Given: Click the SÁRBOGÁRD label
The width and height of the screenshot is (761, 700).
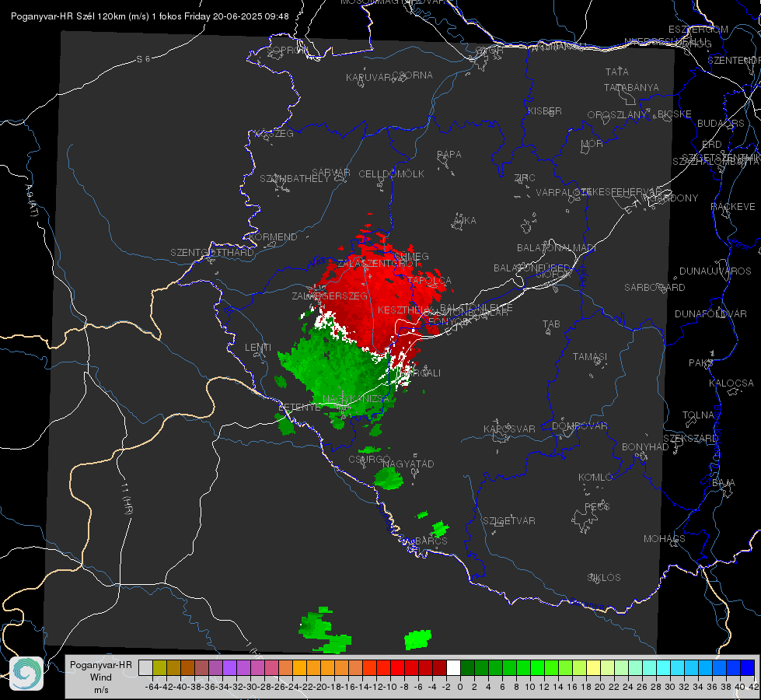Looking at the screenshot, I should click(655, 288).
